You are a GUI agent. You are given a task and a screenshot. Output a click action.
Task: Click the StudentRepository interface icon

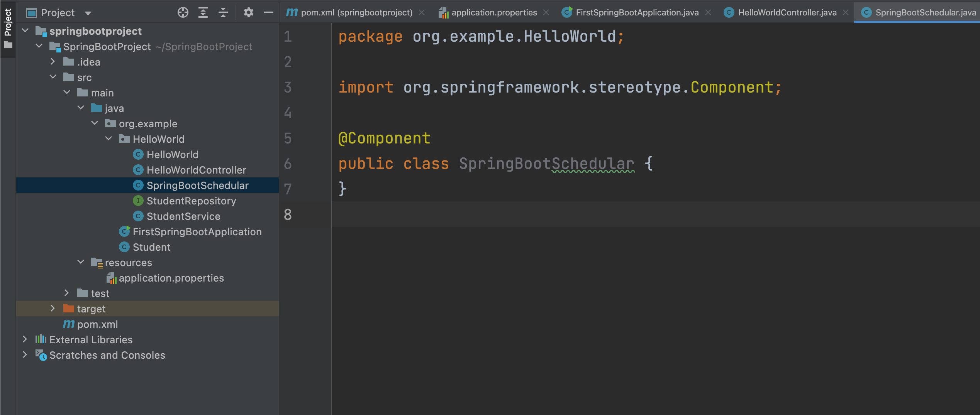click(x=138, y=201)
